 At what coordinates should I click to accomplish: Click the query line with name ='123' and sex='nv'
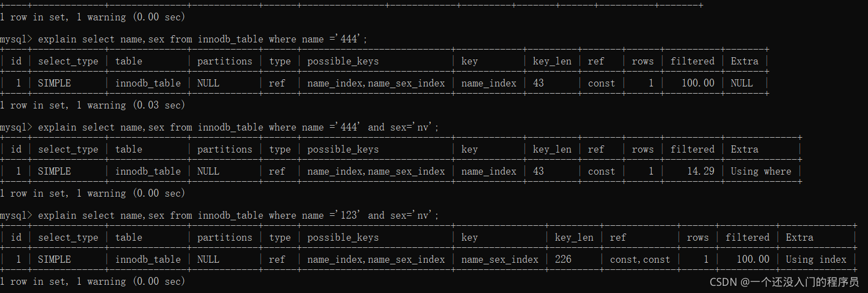219,215
